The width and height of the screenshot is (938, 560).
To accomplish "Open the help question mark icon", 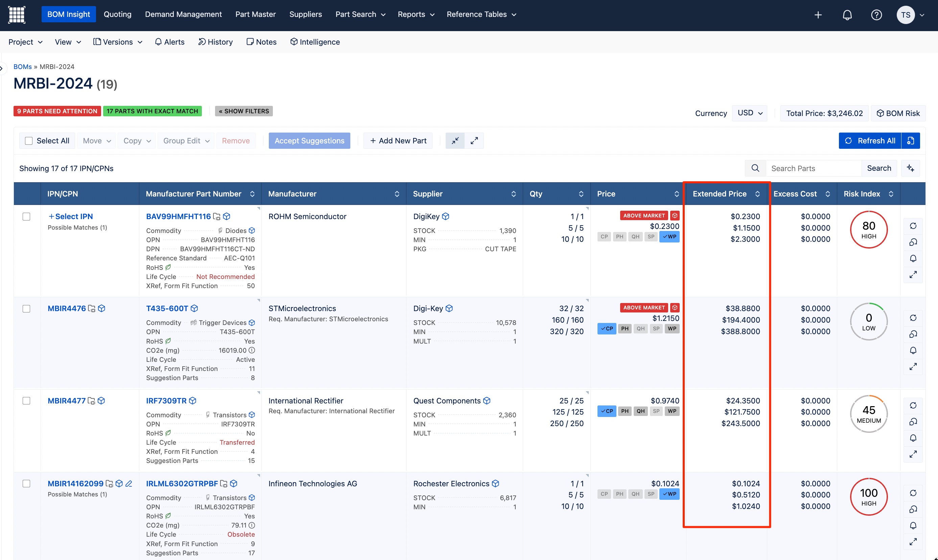I will coord(876,15).
